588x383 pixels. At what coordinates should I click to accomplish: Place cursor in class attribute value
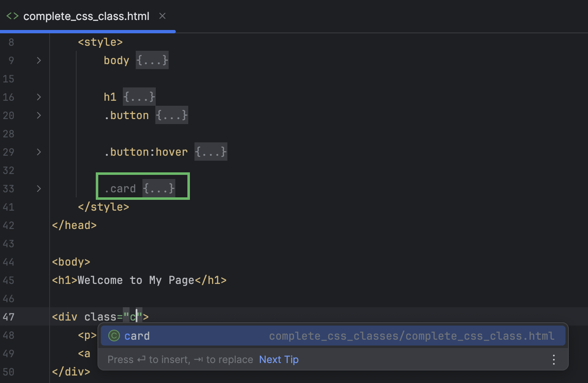(133, 317)
